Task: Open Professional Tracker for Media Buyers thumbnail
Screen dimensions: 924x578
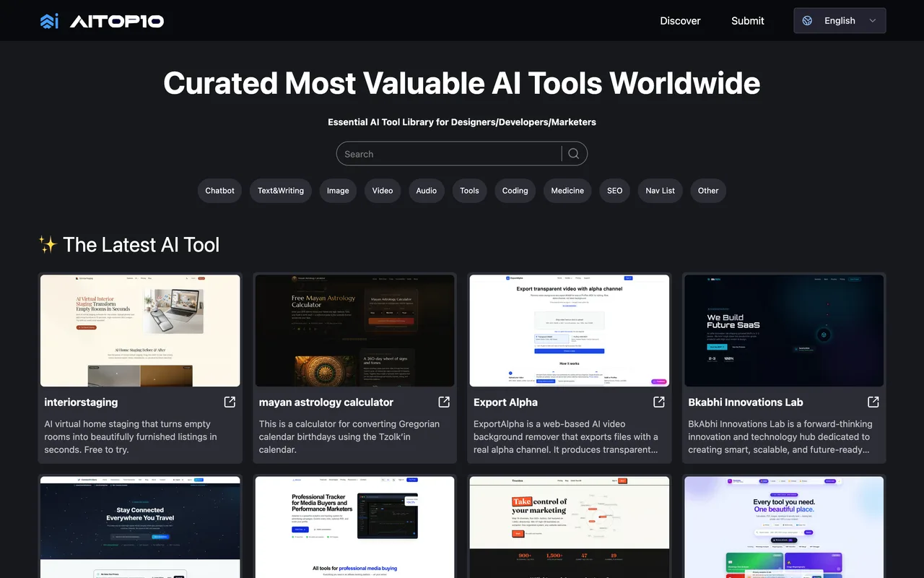Action: click(354, 527)
